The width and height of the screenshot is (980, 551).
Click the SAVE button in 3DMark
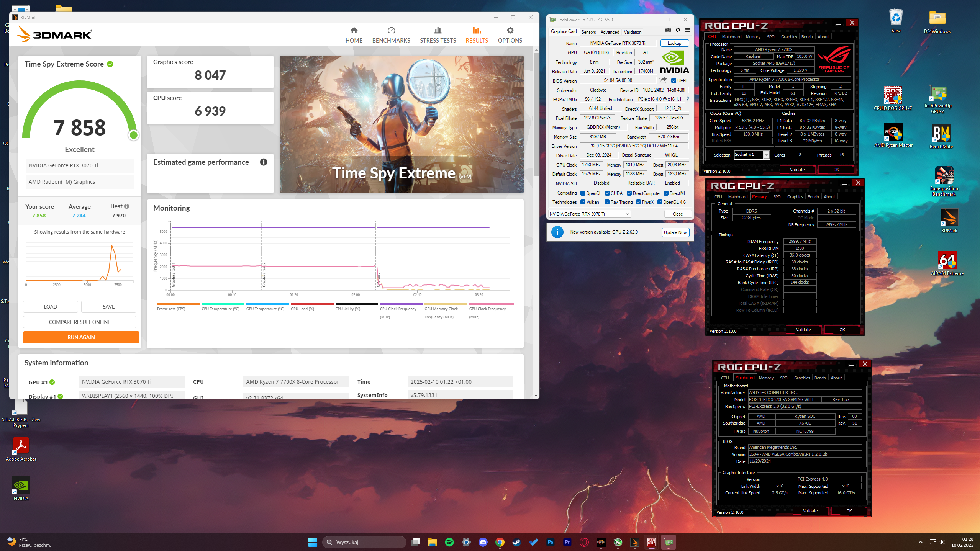(109, 307)
